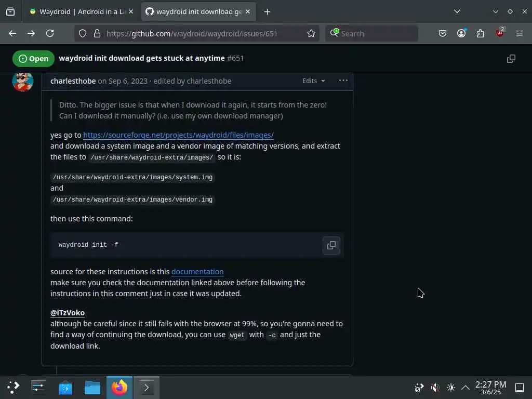The width and height of the screenshot is (532, 399).
Task: Close the Waydroid Android tab
Action: point(131,12)
